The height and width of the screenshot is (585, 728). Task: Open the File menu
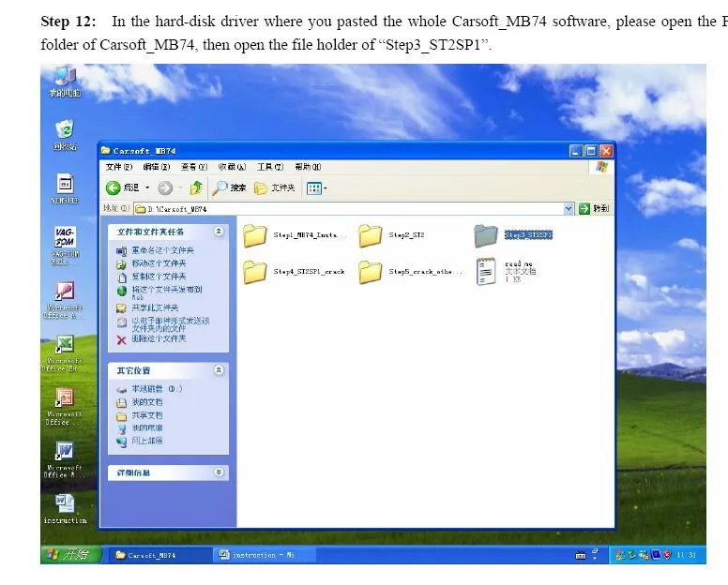pos(119,167)
